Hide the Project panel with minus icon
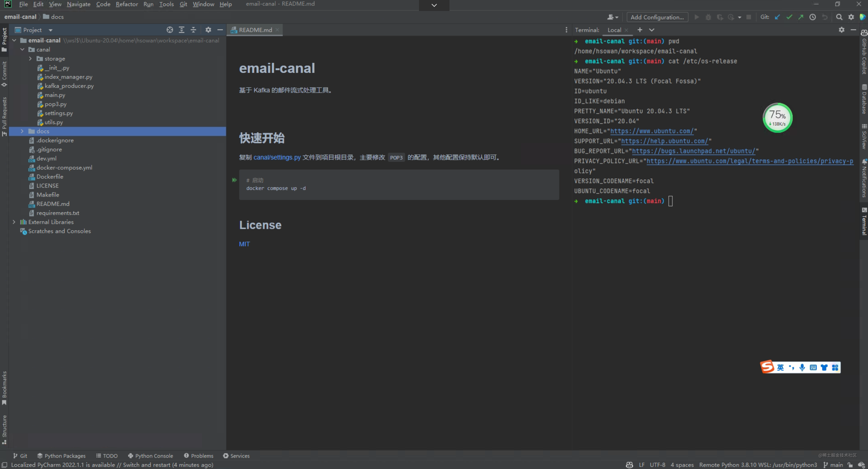The width and height of the screenshot is (868, 469). (220, 30)
